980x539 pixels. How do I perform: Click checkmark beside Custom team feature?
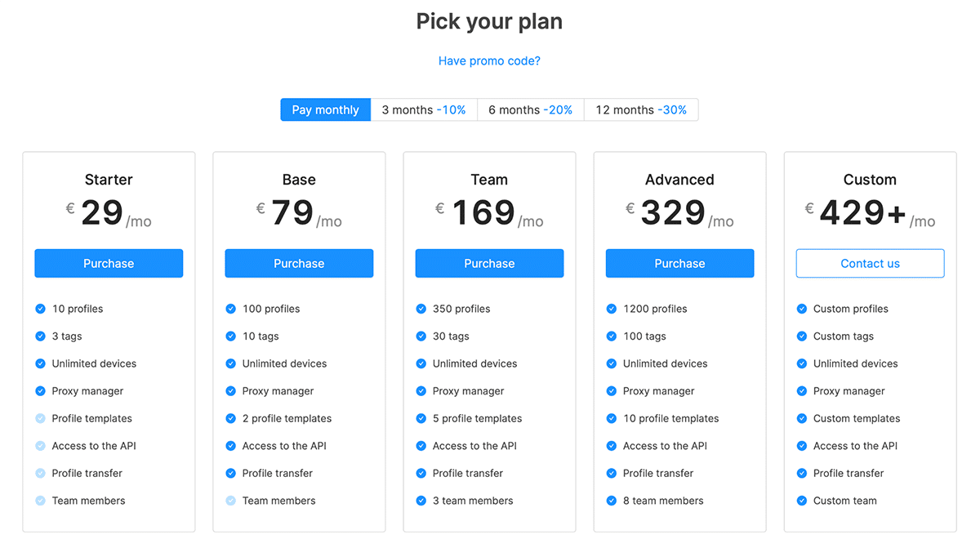pyautogui.click(x=801, y=501)
